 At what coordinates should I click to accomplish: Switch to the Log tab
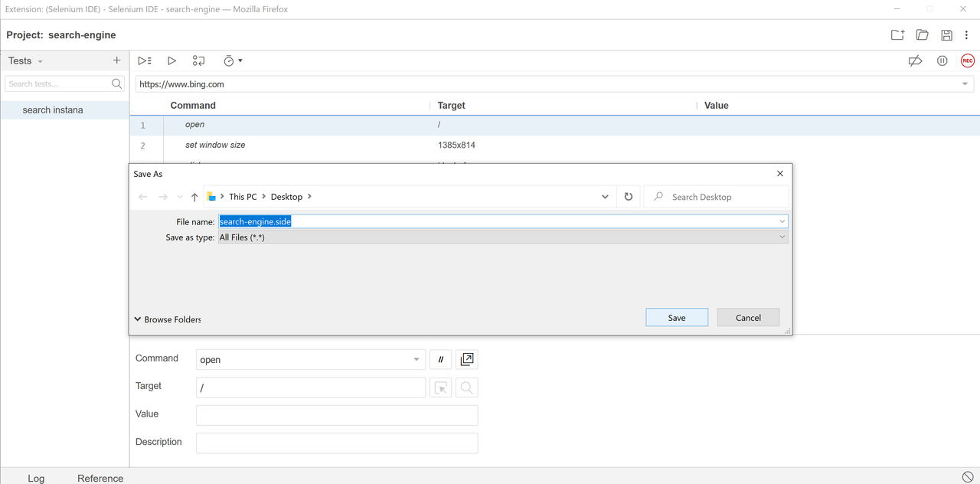pyautogui.click(x=36, y=478)
